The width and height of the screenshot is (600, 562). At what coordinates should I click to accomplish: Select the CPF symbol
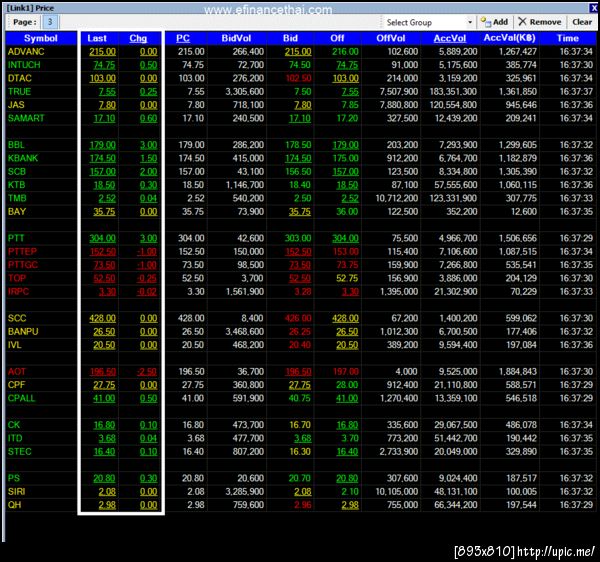(x=16, y=385)
